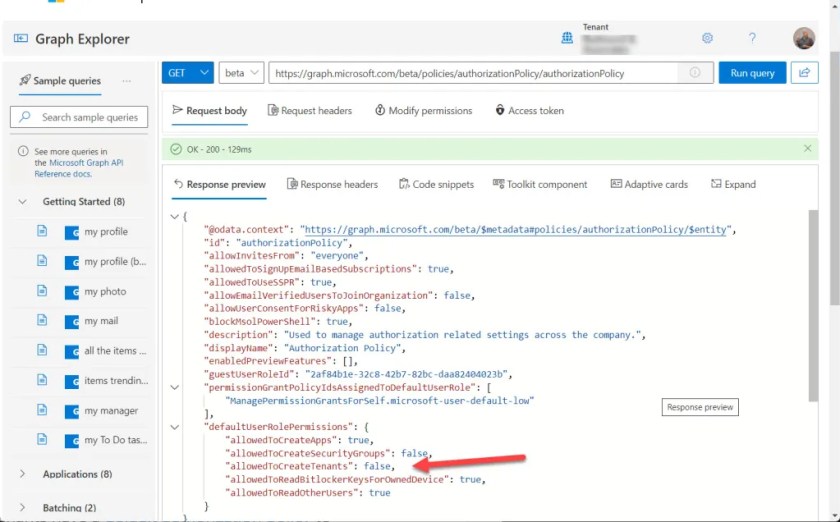The width and height of the screenshot is (840, 522).
Task: Select the items trending sample query
Action: point(116,381)
